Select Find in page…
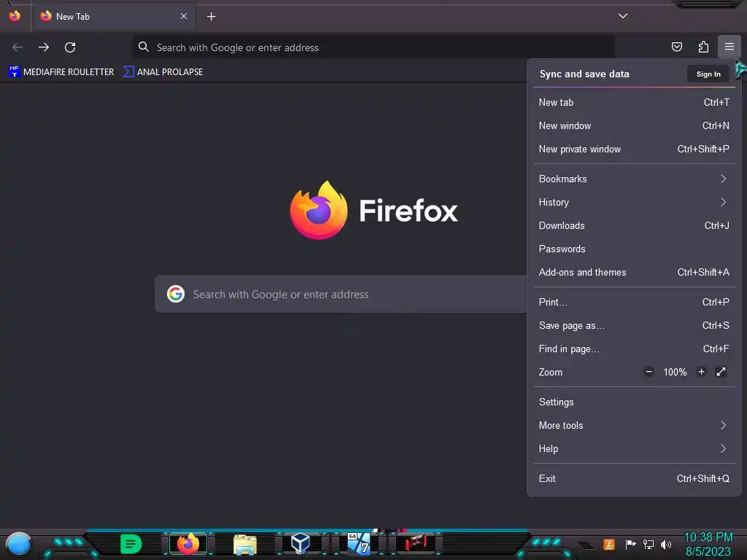747x560 pixels. point(634,349)
